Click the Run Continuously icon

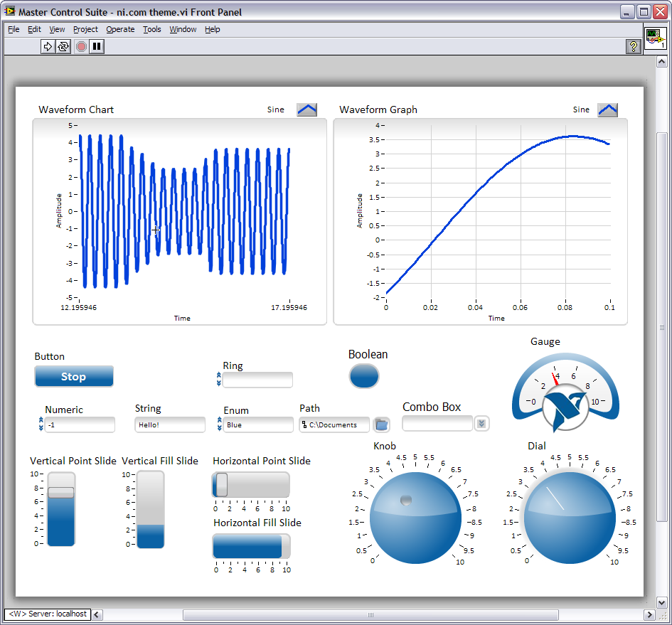[x=63, y=47]
